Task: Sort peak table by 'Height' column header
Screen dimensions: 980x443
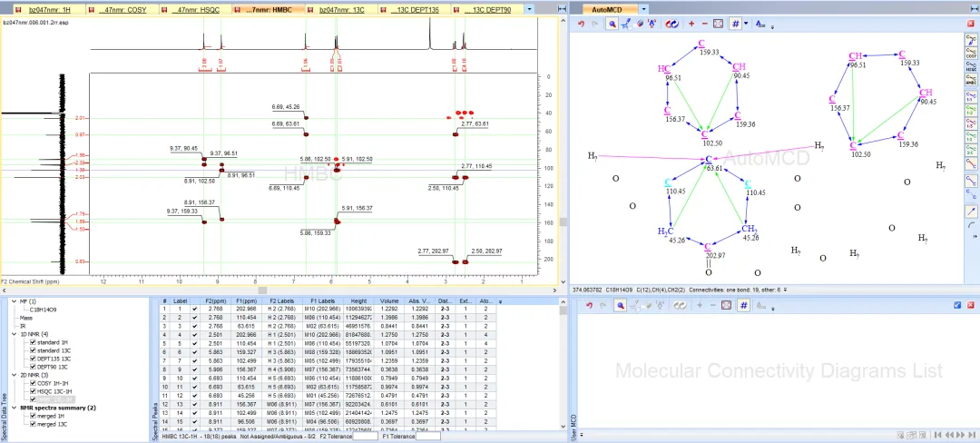Action: coord(358,301)
